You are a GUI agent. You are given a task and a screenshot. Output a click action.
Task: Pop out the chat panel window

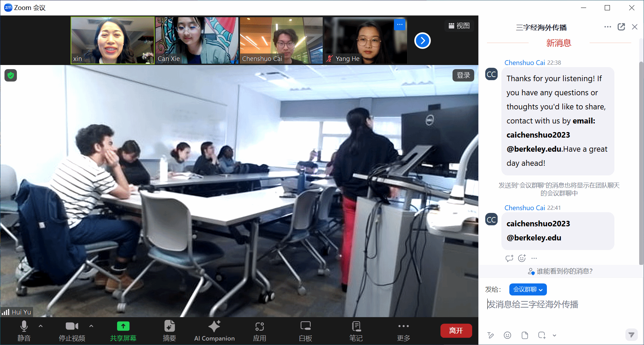tap(621, 27)
